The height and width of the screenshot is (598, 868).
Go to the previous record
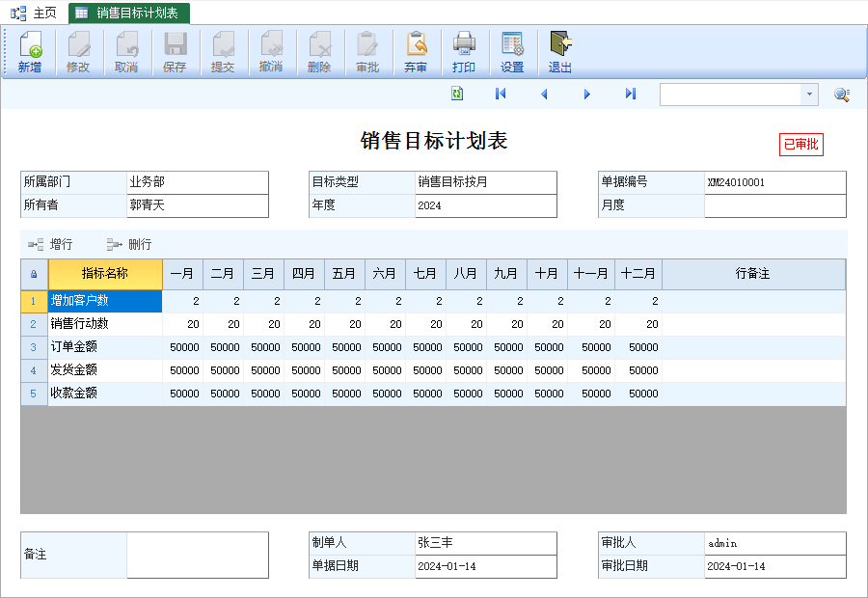pos(544,95)
